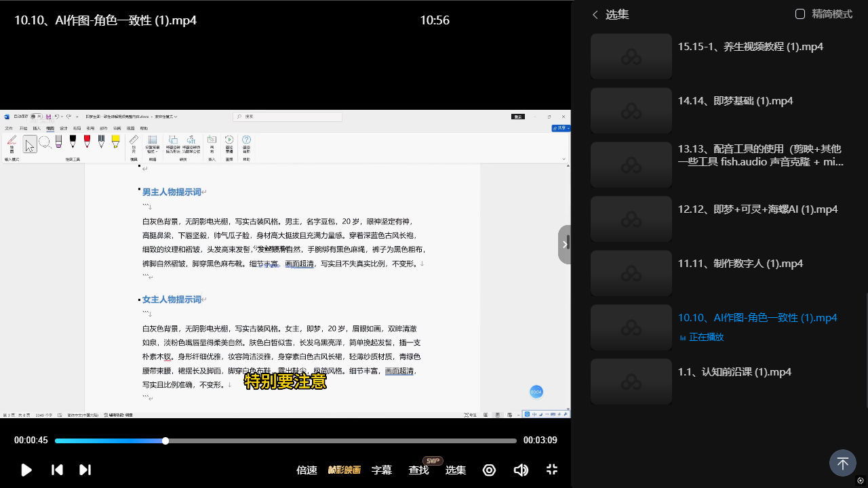Enable the 精简模式 checkbox
The height and width of the screenshot is (488, 868).
pos(800,14)
